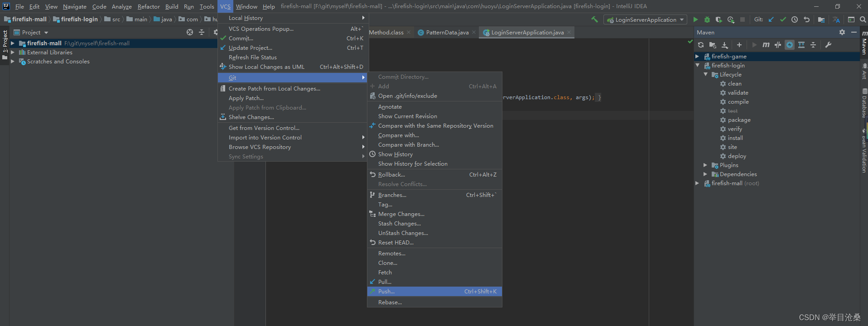
Task: Click Update Project... in VCS menu
Action: coord(292,48)
